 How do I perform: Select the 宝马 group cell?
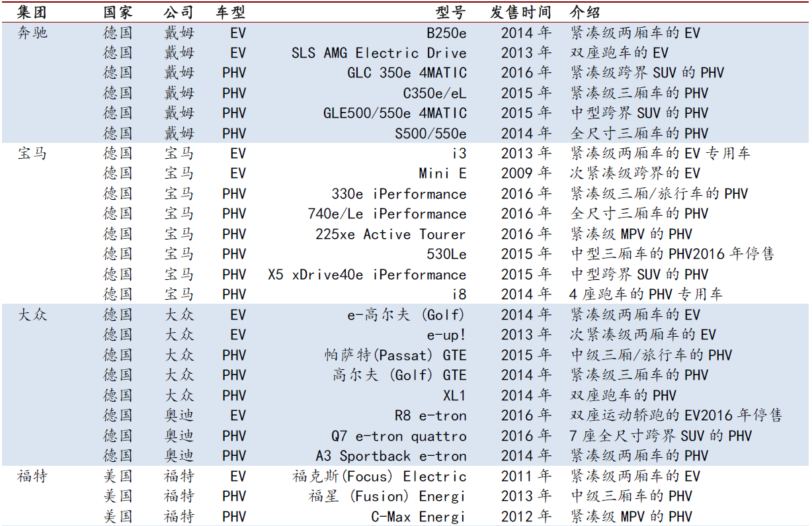pos(32,153)
